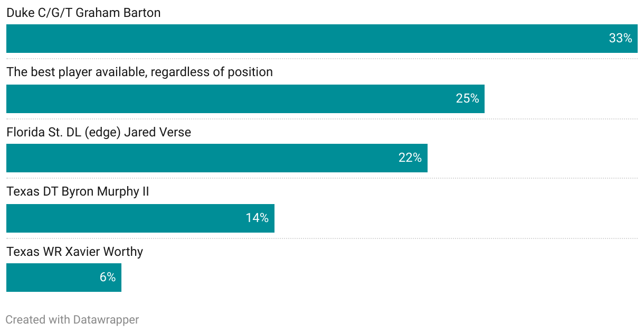Select the 25% value label

[x=467, y=99]
